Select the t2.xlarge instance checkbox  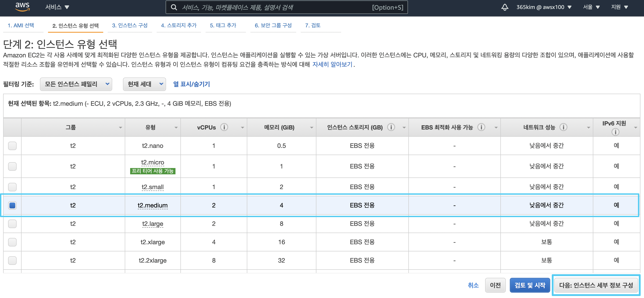(x=12, y=242)
